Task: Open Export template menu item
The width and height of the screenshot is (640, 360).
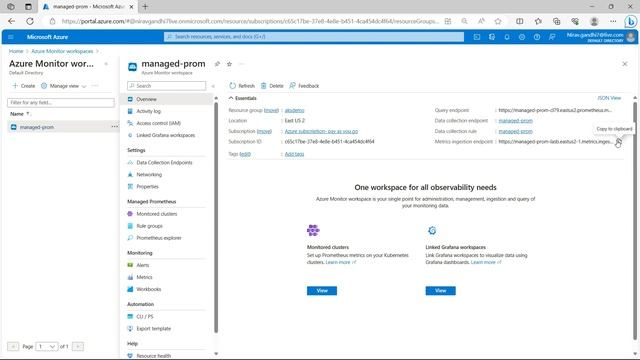Action: (x=153, y=329)
